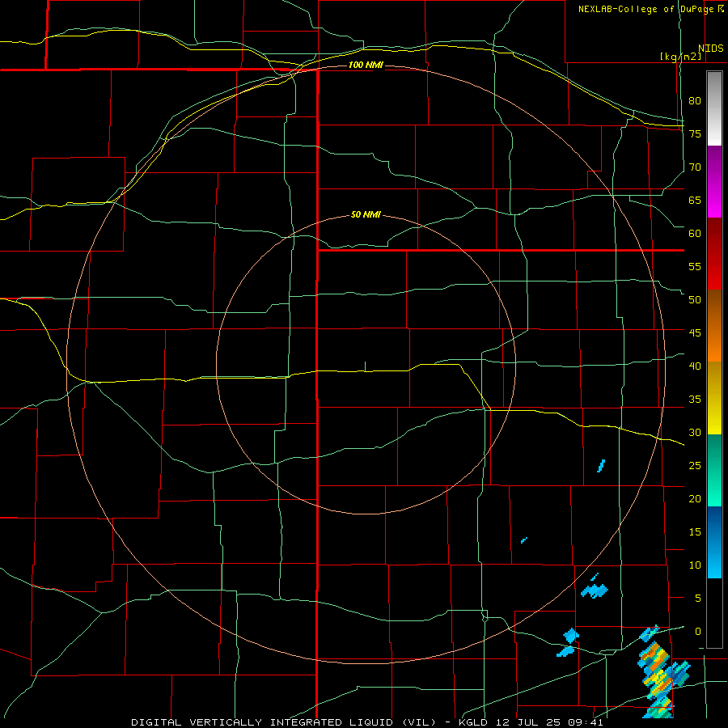Pick the gray-white top segment of color bar
This screenshot has height=728, width=728.
(x=714, y=108)
